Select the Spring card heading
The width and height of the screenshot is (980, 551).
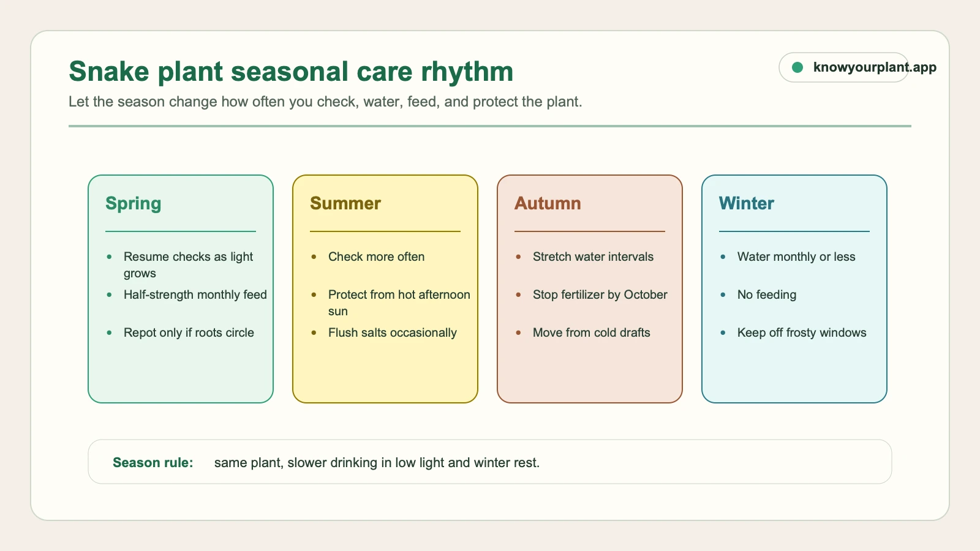pyautogui.click(x=134, y=203)
